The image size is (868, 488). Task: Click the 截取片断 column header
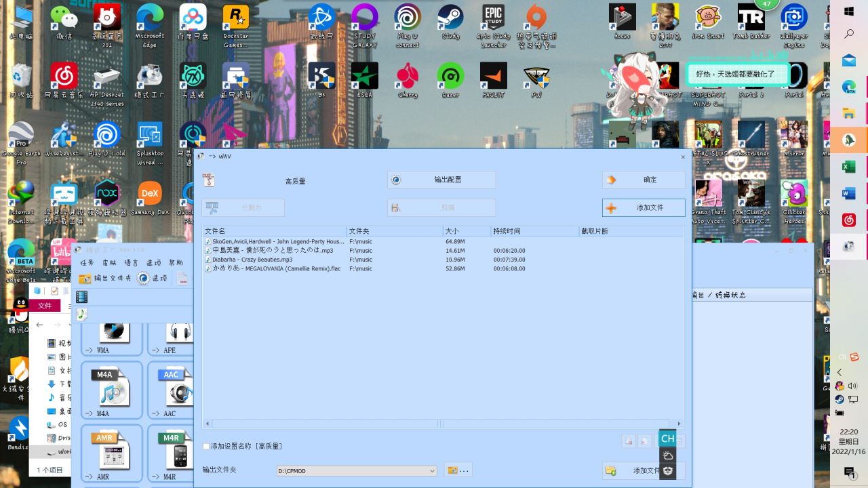click(x=631, y=231)
